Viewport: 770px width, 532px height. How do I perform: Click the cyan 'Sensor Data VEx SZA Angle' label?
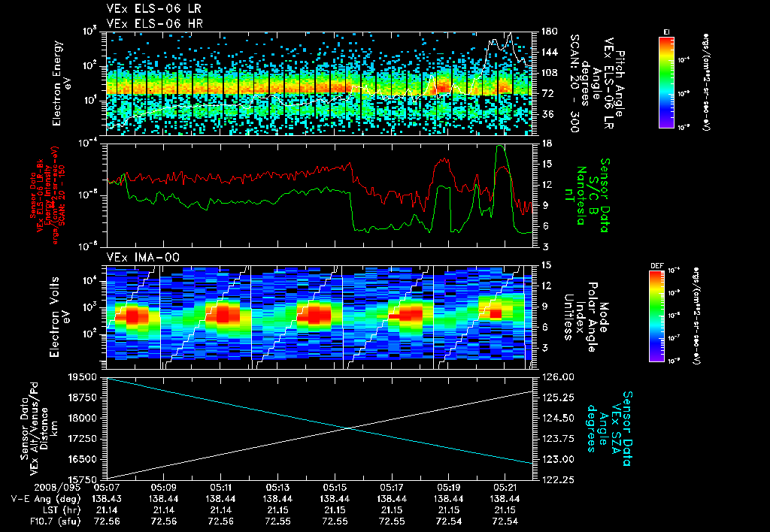coord(609,428)
